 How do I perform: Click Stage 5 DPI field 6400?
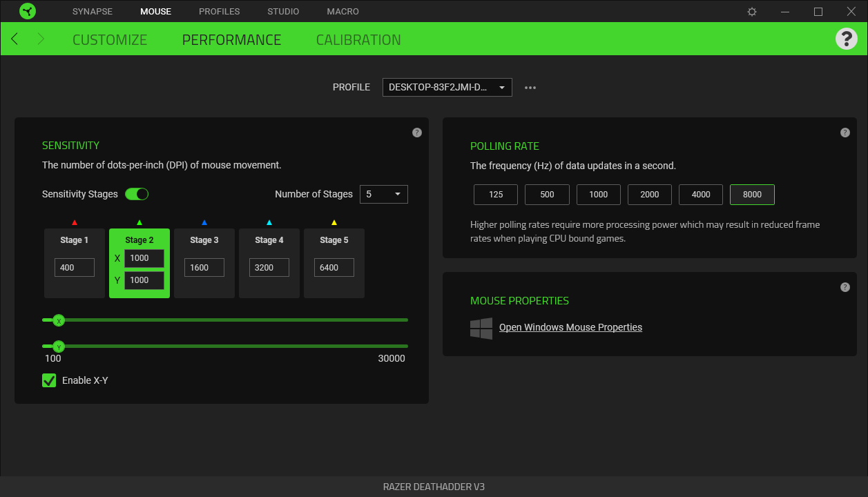click(x=334, y=268)
